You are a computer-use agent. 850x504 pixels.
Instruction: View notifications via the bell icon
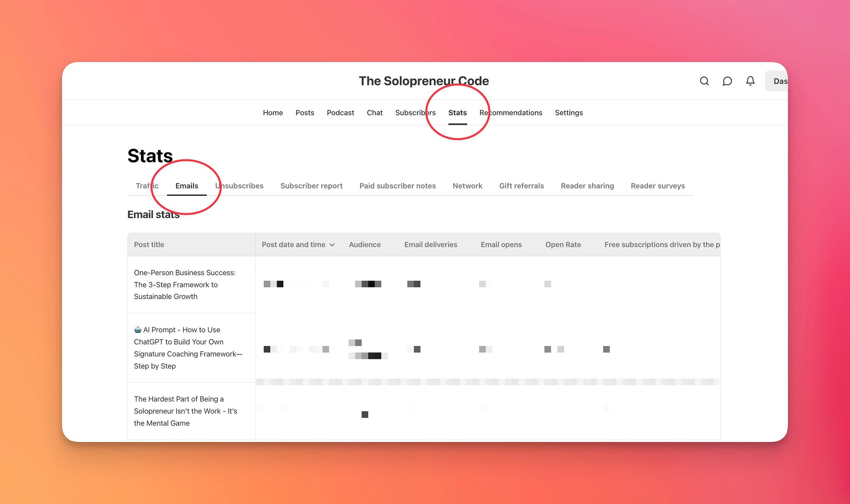(750, 81)
